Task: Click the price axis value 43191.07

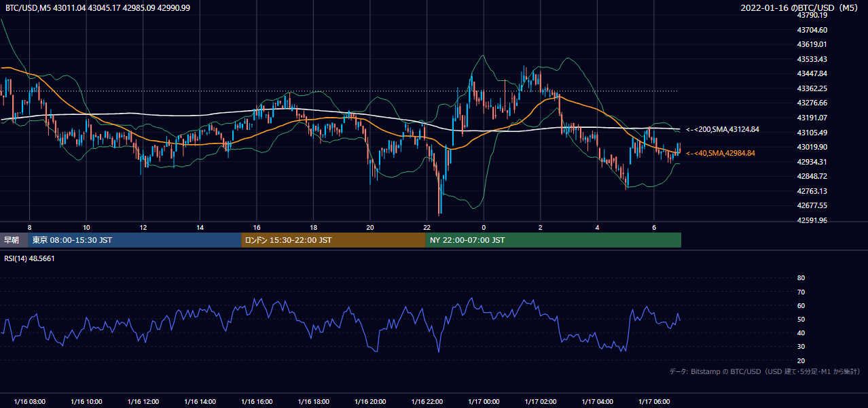Action: pos(812,118)
